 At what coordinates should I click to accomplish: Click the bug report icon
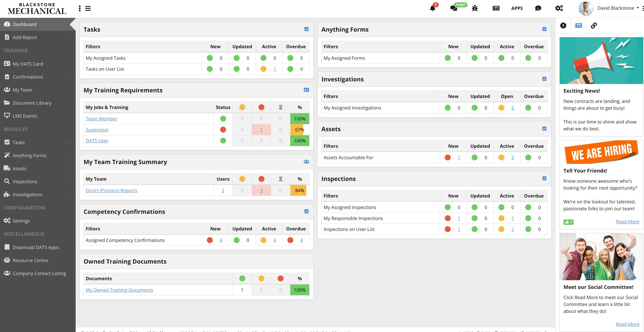click(x=475, y=8)
